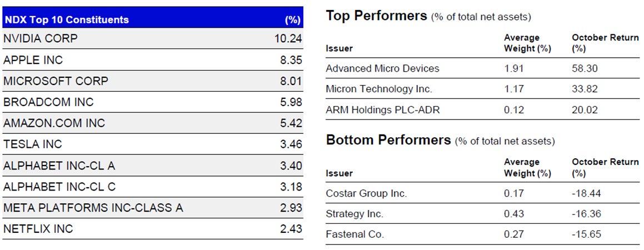This screenshot has height=250, width=644.
Task: Select ALPHABET INC-CL A row
Action: click(x=59, y=166)
